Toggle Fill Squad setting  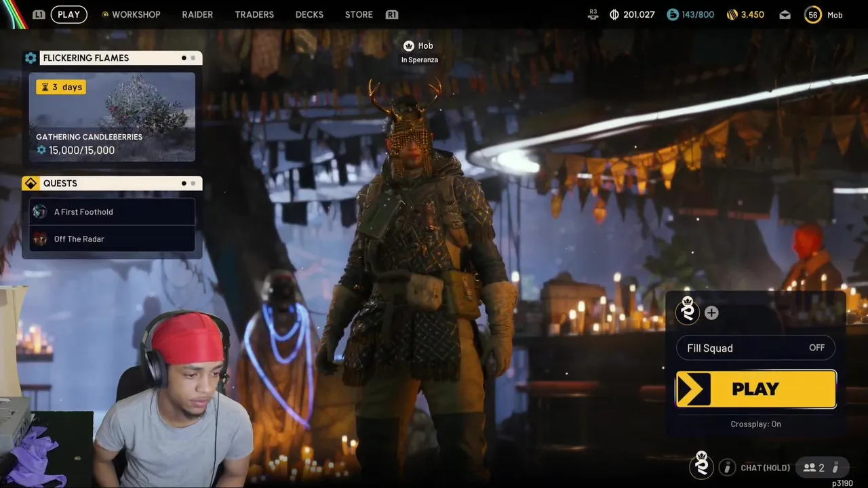(x=755, y=348)
